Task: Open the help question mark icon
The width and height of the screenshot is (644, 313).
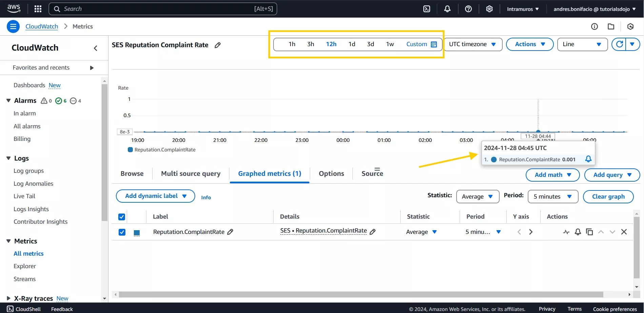Action: pos(468,9)
